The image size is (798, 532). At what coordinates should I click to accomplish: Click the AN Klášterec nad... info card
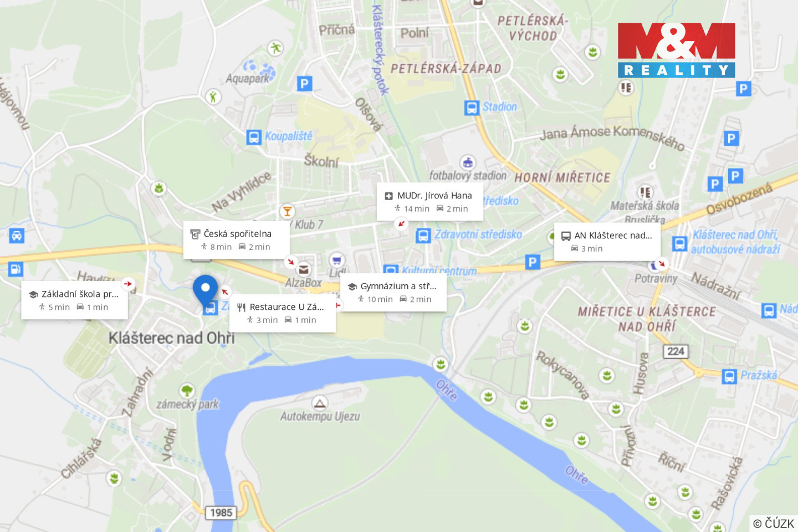607,242
